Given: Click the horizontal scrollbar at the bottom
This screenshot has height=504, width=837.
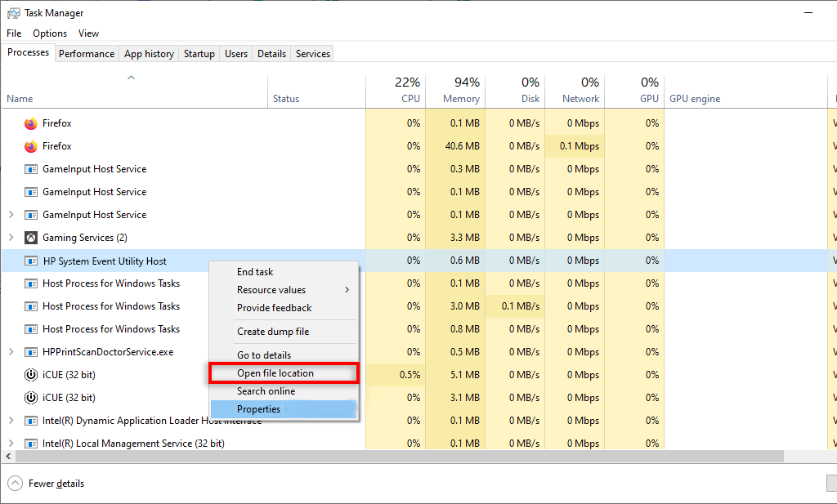Looking at the screenshot, I should point(392,457).
